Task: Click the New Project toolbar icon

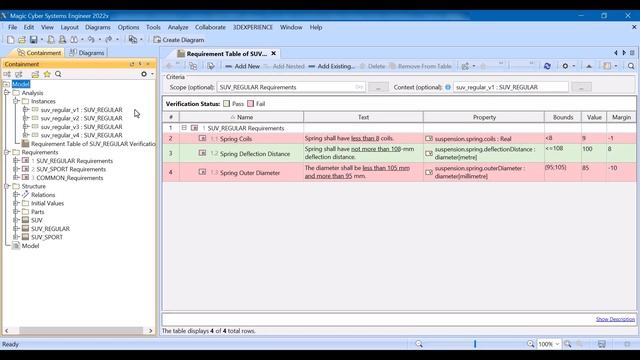Action: pos(11,40)
